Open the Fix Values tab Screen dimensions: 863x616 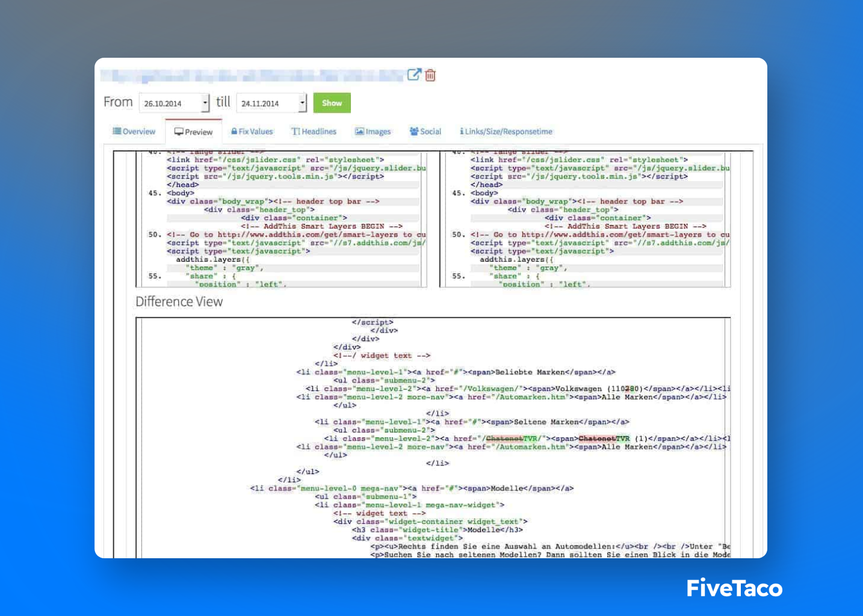(x=252, y=131)
